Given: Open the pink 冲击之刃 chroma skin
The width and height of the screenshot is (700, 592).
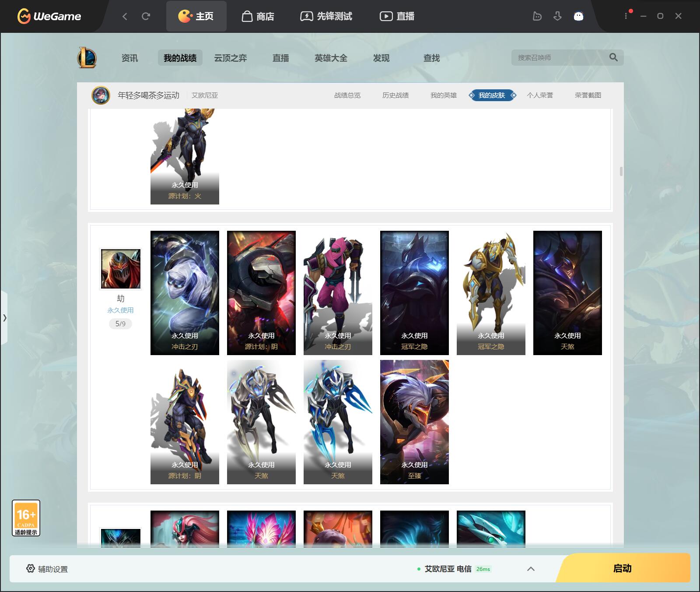Looking at the screenshot, I should tap(338, 292).
